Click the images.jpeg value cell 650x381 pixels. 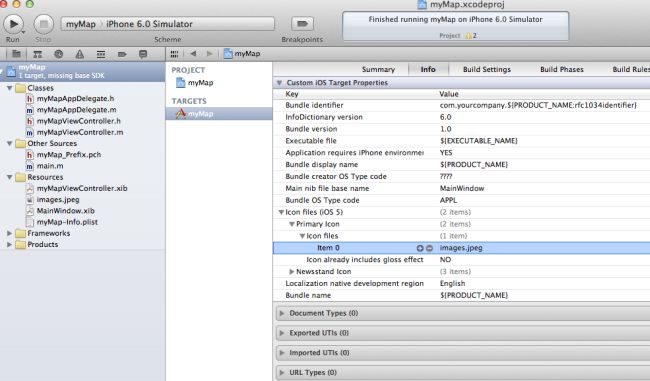coord(461,248)
